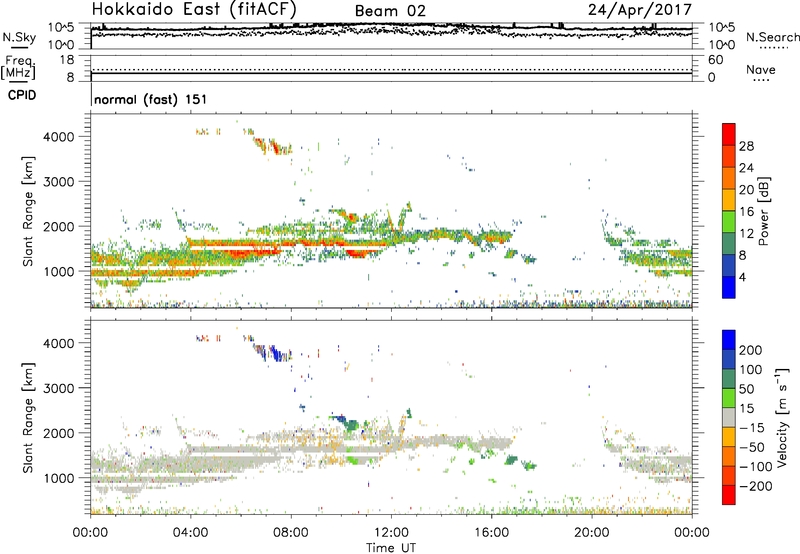Click the red bottom segment of velocity color bar
Screen dimensions: 800x554
pos(729,495)
